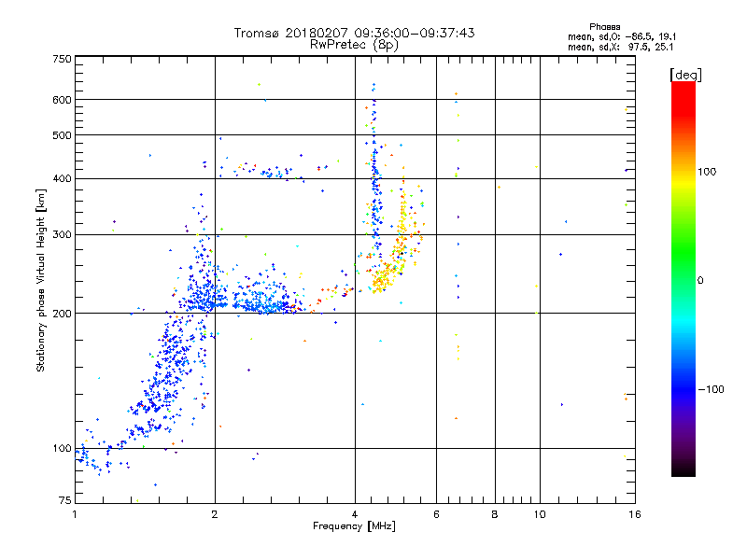Click the x-axis tick label "10"
Image resolution: width=747 pixels, height=560 pixels.
[540, 514]
